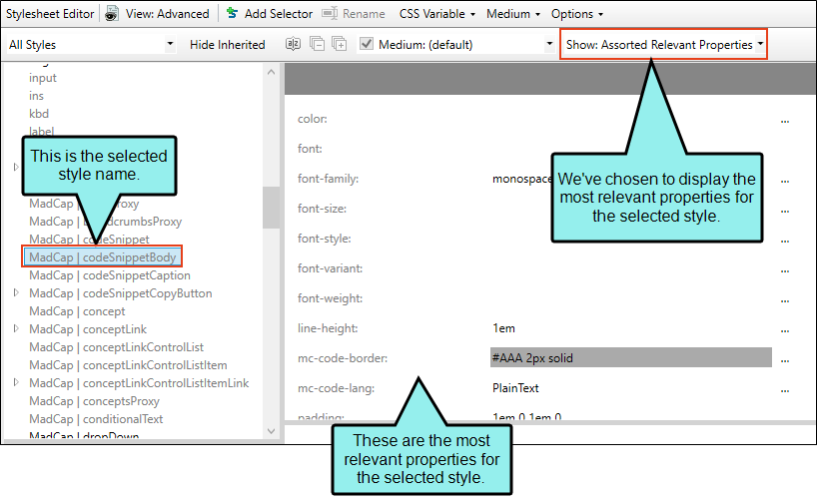Open the ellipsis button for font-style property

(x=785, y=240)
